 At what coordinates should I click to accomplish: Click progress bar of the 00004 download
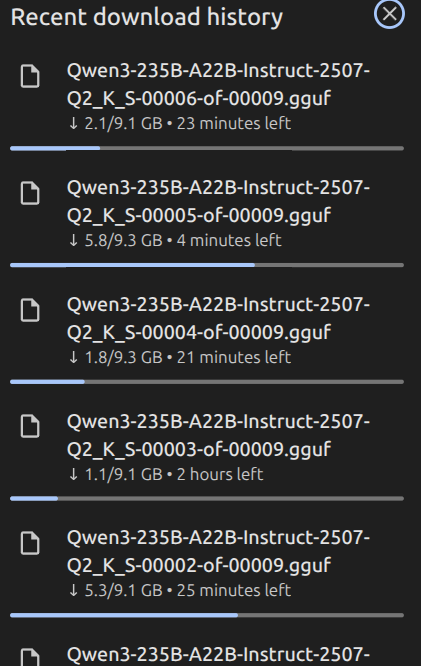[207, 382]
